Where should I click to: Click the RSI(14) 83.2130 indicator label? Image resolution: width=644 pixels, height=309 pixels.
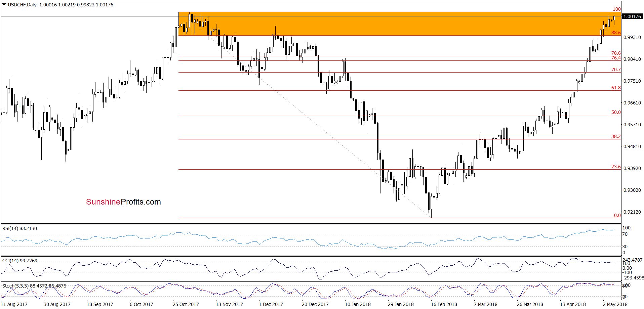tap(19, 228)
